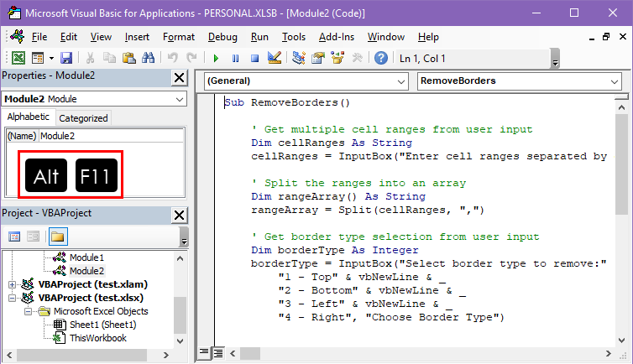Screen dimensions: 633x364
Task: Open the Tools menu
Action: point(294,37)
